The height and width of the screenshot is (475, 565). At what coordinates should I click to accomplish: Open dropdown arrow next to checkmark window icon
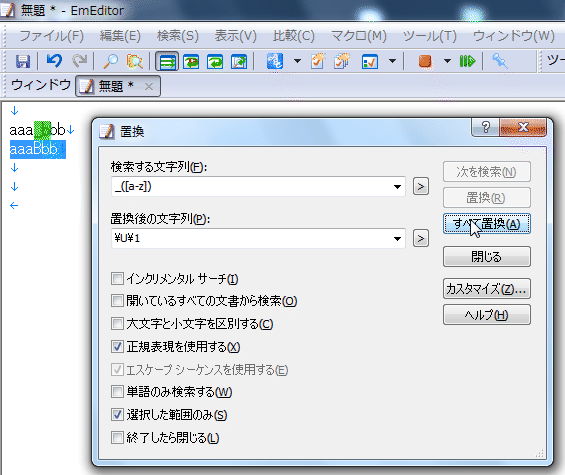point(392,61)
